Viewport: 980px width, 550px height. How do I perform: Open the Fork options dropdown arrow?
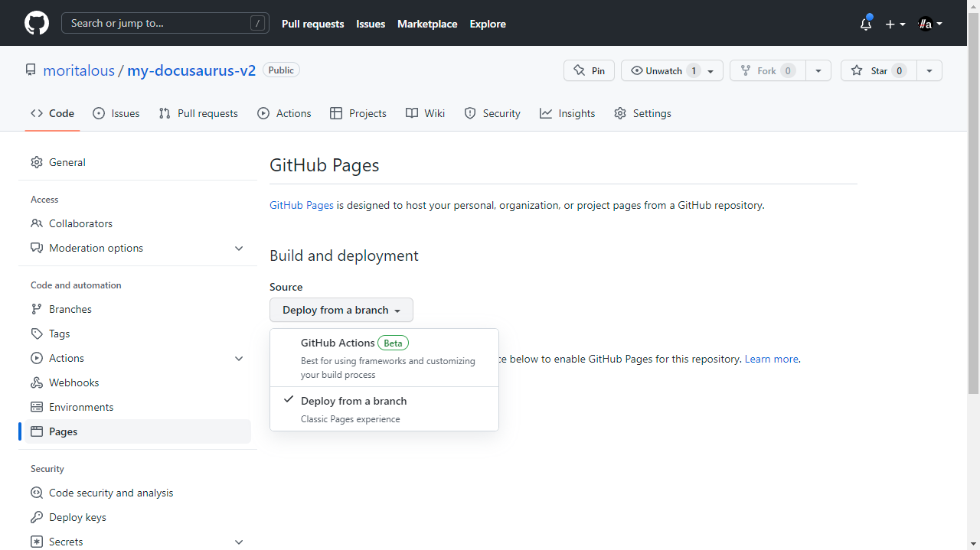coord(818,70)
